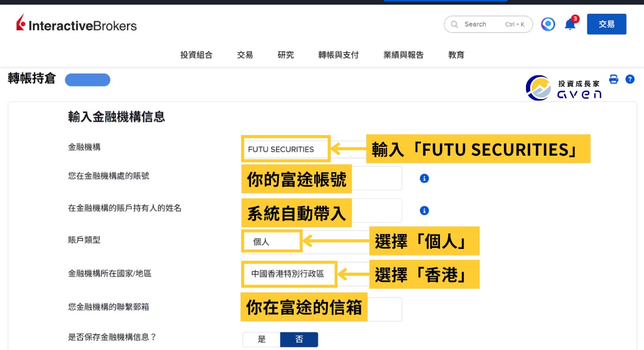644x350 pixels.
Task: Open the circular IBot assistant icon
Action: pos(548,24)
